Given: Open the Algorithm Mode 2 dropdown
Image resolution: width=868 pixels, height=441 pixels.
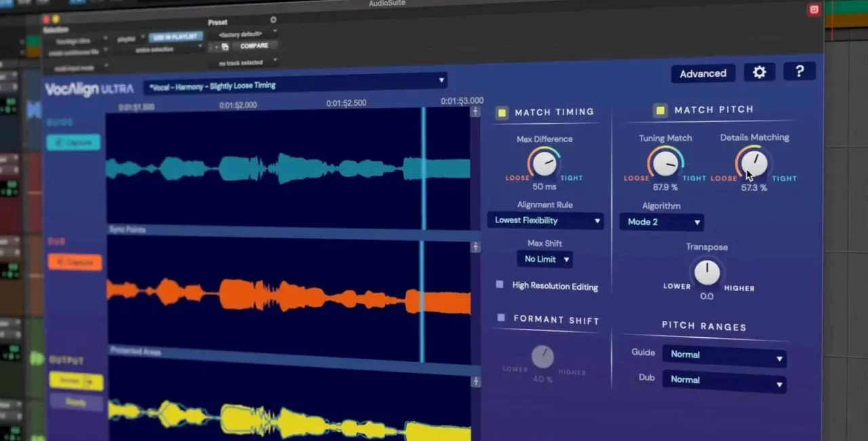Looking at the screenshot, I should click(661, 222).
